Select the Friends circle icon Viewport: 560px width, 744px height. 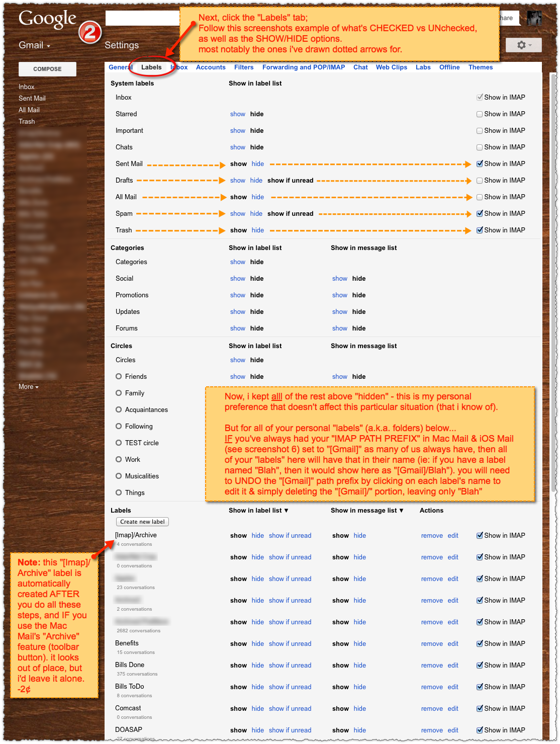click(119, 376)
